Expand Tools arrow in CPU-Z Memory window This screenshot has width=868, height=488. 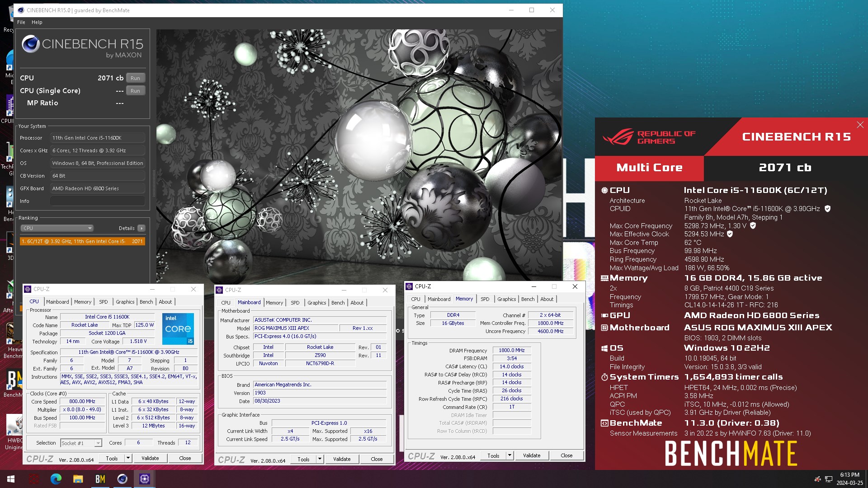point(510,455)
